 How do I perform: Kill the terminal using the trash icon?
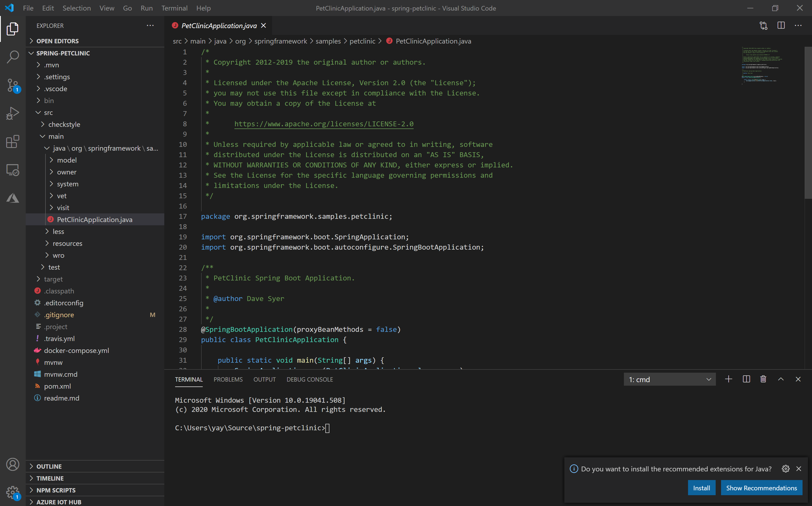tap(763, 379)
